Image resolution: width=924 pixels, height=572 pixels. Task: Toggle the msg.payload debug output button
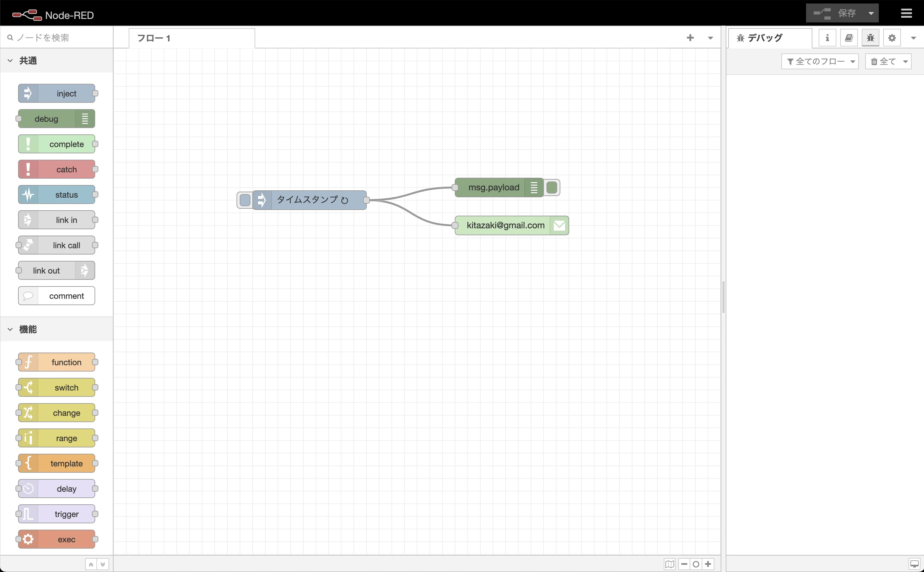552,188
